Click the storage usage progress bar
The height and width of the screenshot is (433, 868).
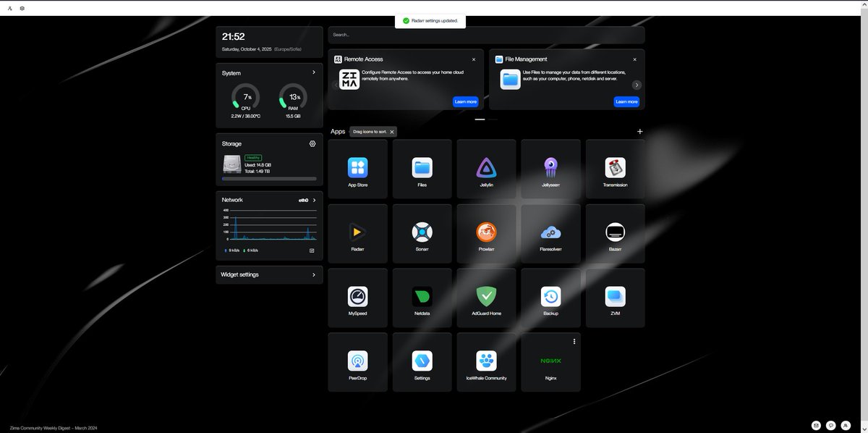click(269, 178)
